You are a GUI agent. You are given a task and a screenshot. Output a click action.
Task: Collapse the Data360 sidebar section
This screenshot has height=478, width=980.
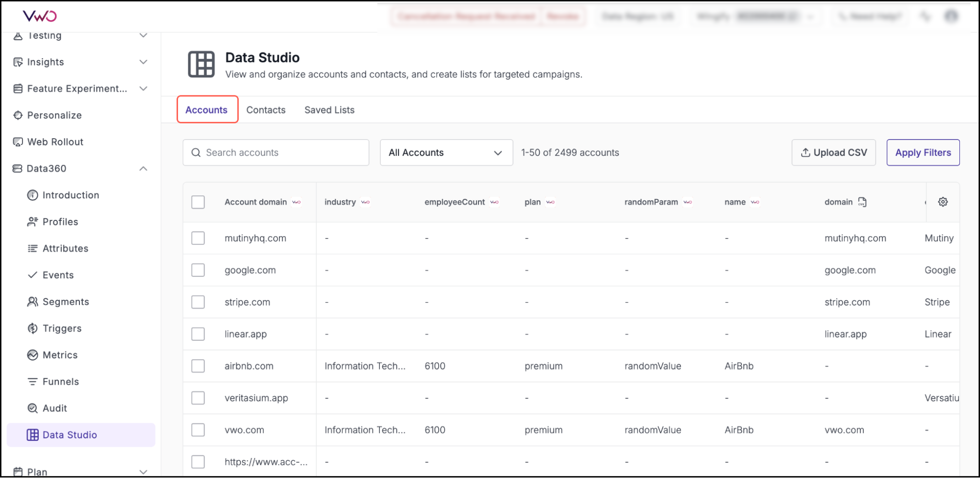tap(143, 168)
